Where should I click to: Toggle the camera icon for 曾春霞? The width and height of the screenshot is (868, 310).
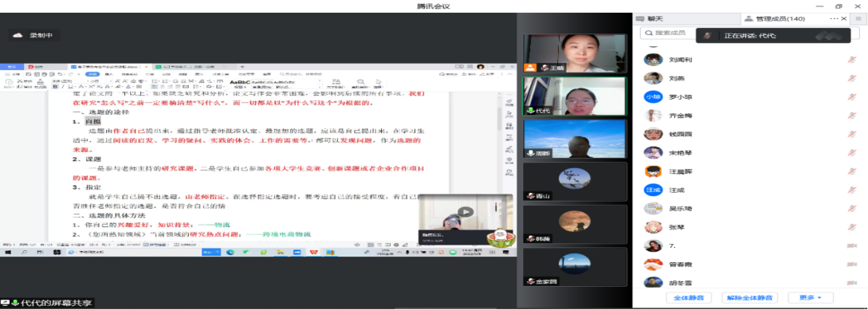point(851,265)
